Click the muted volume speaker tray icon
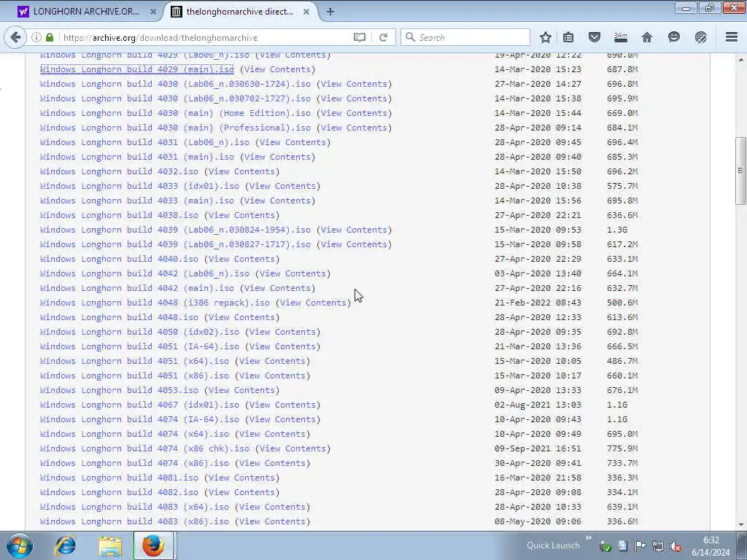The height and width of the screenshot is (560, 747). [x=675, y=547]
